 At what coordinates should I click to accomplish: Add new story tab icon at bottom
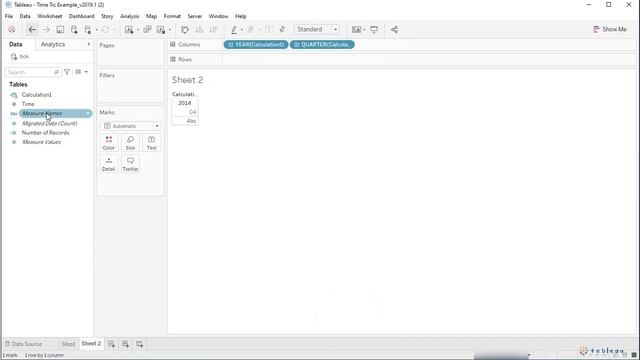click(140, 344)
